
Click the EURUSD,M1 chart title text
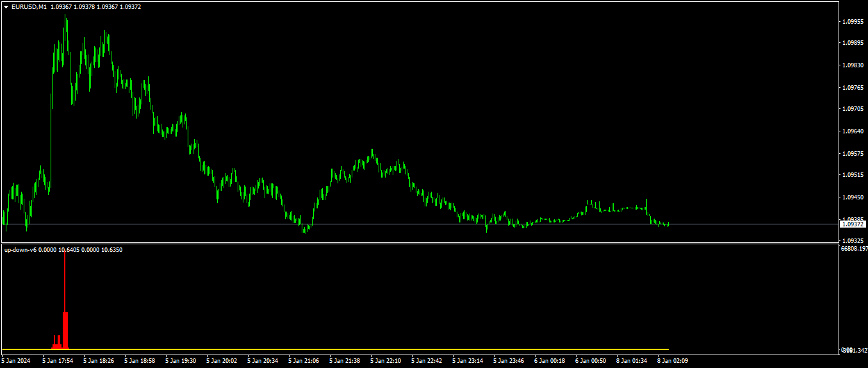[x=29, y=6]
